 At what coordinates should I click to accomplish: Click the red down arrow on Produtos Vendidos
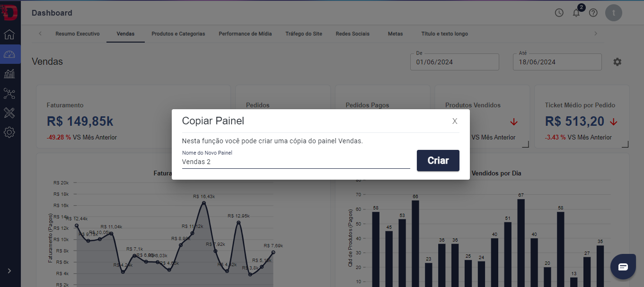point(514,122)
